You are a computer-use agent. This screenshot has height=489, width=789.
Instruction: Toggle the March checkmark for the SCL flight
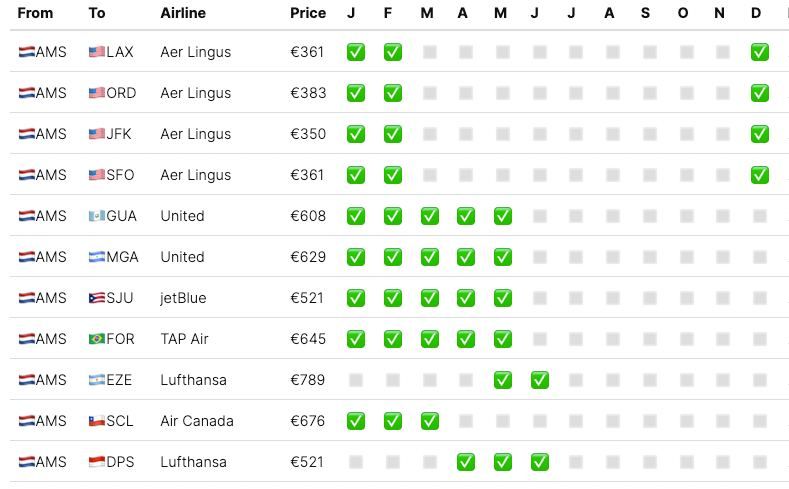coord(428,421)
